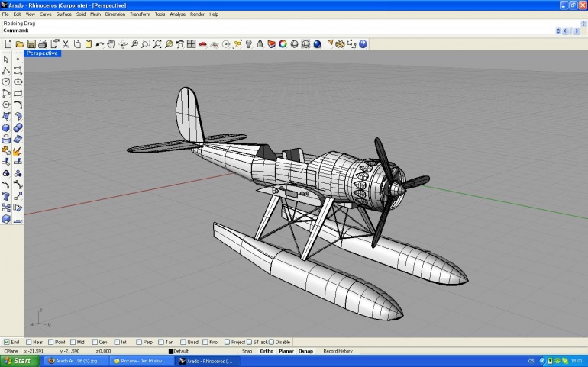Screen dimensions: 588x367
Task: Check the Disable osnap option
Action: point(272,342)
